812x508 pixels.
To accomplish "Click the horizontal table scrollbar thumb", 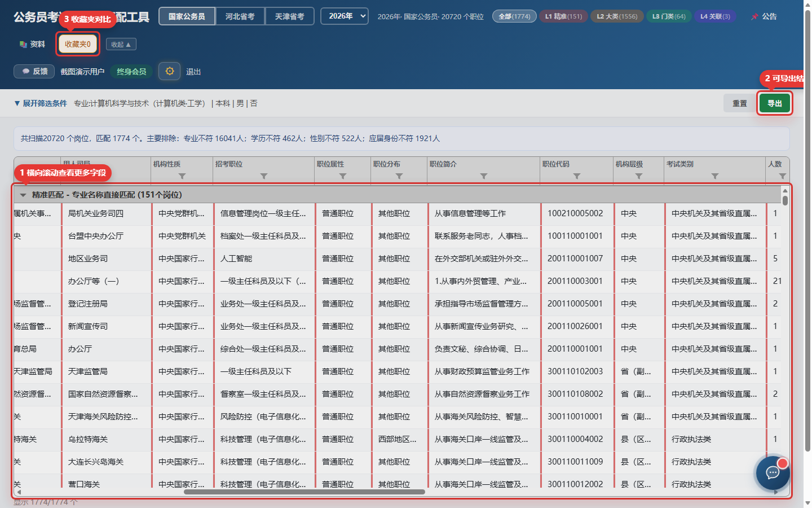I will pos(304,492).
